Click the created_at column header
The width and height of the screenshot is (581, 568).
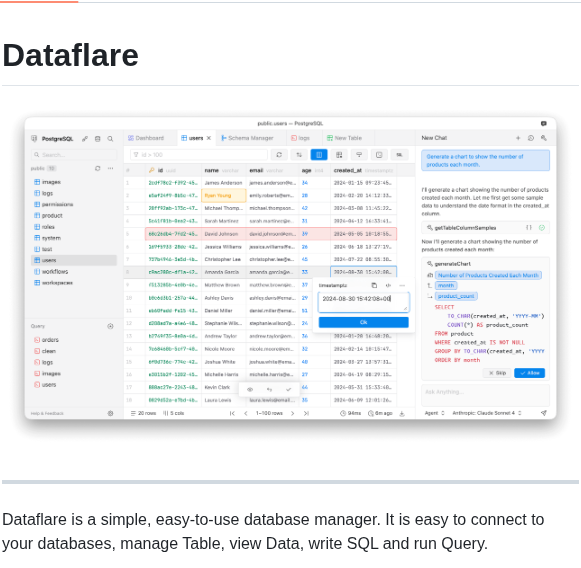tap(363, 170)
